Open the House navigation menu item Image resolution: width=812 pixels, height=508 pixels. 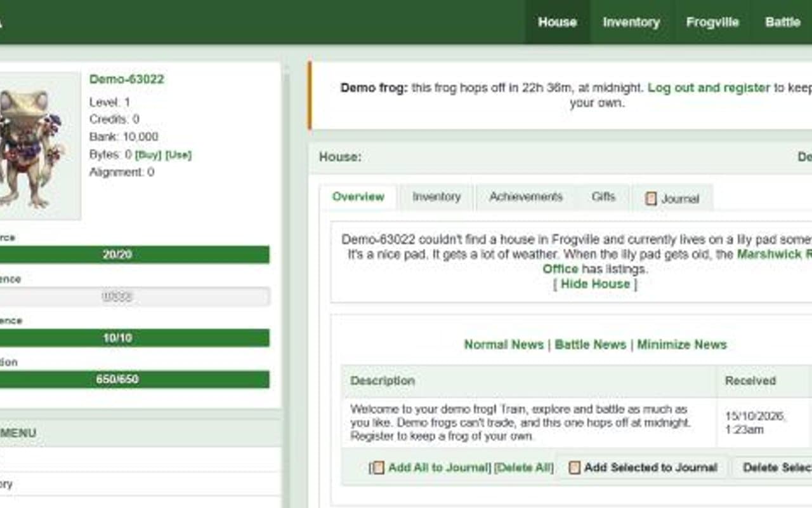558,22
